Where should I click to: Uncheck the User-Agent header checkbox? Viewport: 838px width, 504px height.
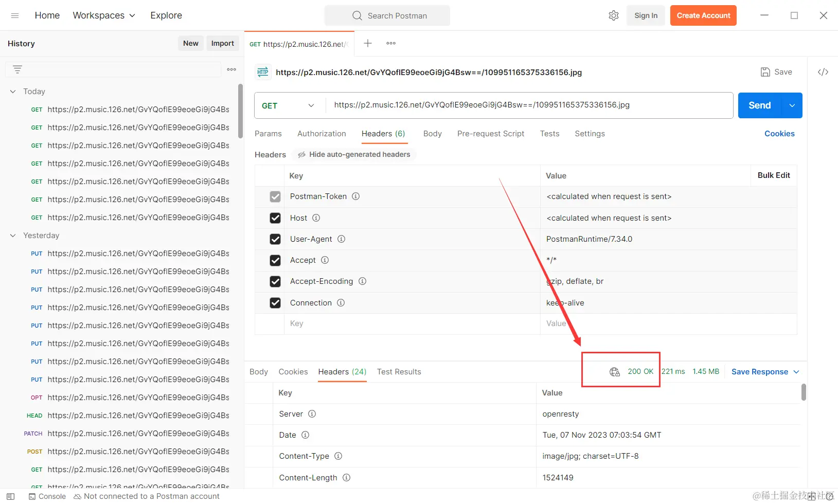pyautogui.click(x=275, y=239)
